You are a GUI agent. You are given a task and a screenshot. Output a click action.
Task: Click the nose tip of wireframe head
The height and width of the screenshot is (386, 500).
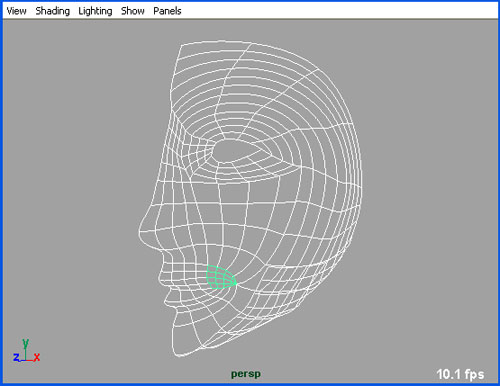(x=142, y=229)
